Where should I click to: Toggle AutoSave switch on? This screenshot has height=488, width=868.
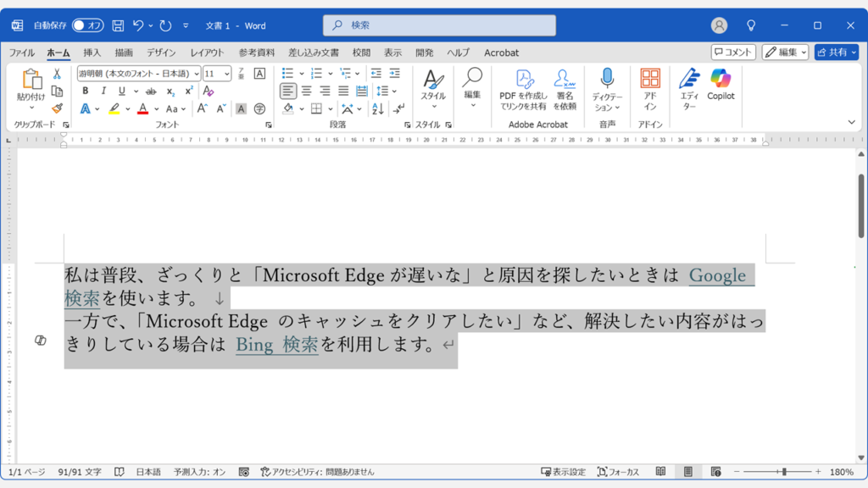(x=87, y=25)
